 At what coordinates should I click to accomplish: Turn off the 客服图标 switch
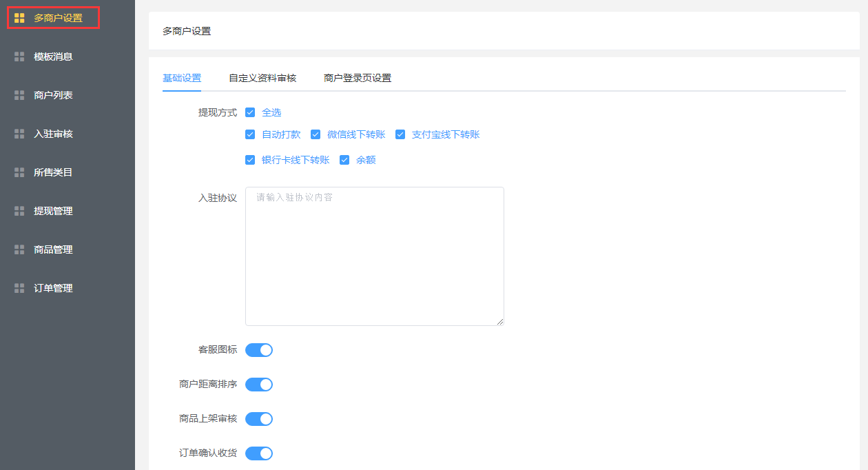[259, 350]
